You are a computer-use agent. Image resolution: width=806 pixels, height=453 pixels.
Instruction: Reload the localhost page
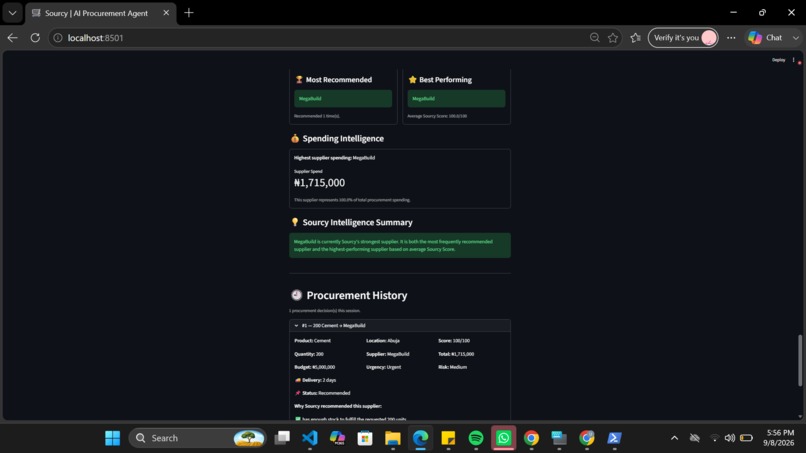[x=35, y=38]
